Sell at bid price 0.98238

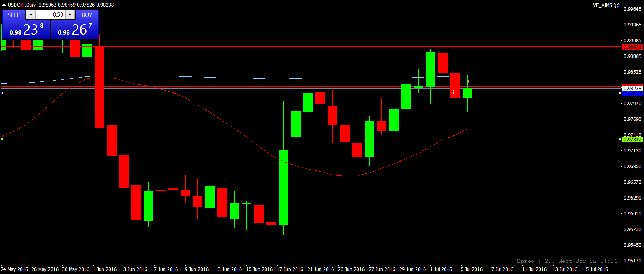pyautogui.click(x=26, y=30)
